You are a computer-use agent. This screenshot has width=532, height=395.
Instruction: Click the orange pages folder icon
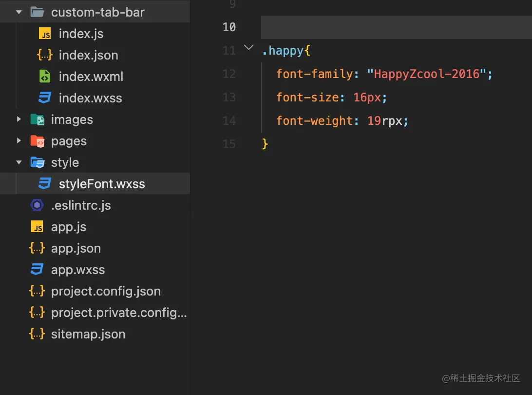[37, 141]
